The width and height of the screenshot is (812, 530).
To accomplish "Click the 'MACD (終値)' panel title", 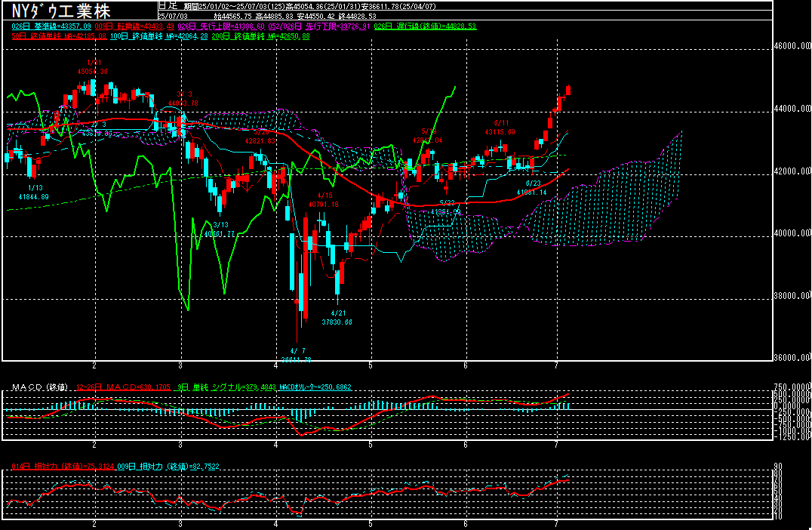I will pos(40,387).
